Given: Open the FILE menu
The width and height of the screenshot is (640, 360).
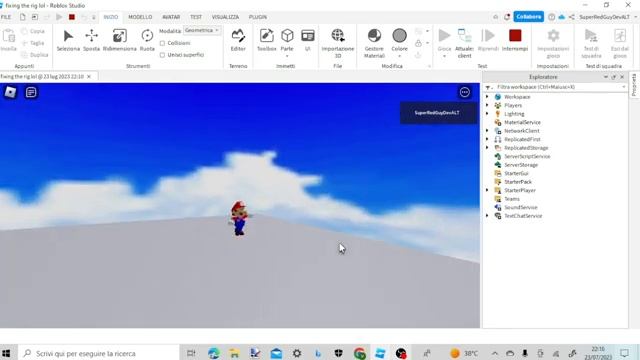Looking at the screenshot, I should 6,17.
